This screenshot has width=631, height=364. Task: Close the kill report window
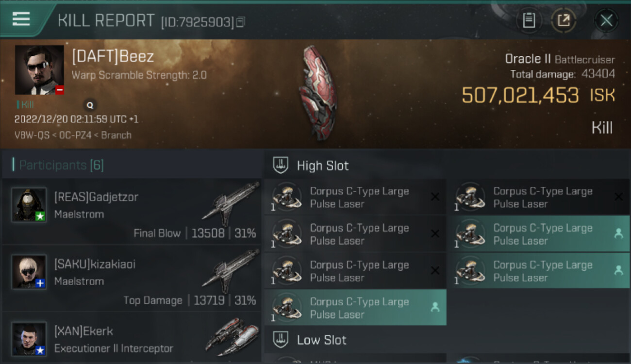point(606,20)
